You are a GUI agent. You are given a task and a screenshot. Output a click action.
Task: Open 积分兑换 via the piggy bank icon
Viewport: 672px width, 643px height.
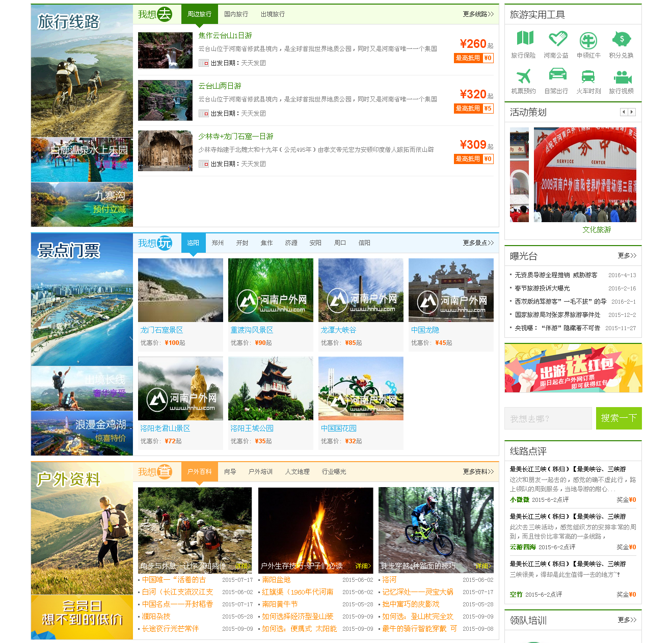(621, 38)
